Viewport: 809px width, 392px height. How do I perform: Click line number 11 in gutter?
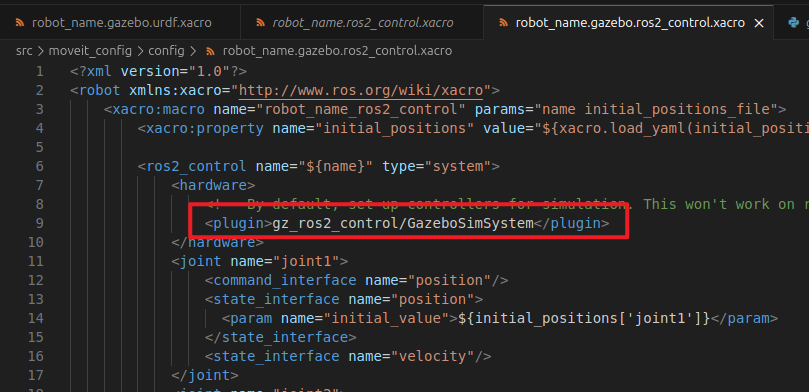click(36, 261)
